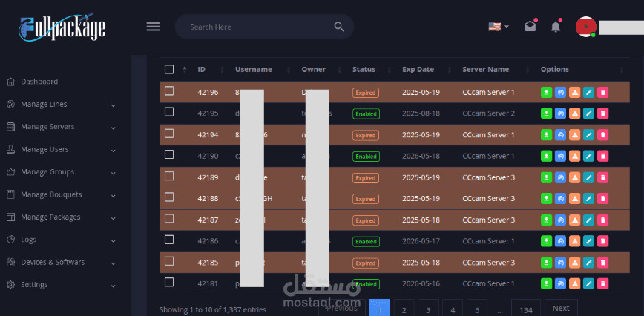Click orange warning icon for line 42185
644x316 pixels.
point(574,263)
